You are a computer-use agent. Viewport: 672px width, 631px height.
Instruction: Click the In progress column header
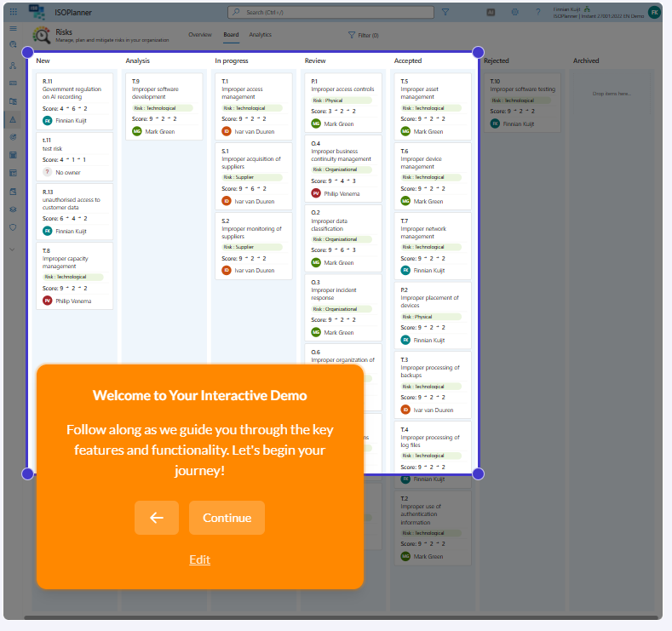point(232,60)
